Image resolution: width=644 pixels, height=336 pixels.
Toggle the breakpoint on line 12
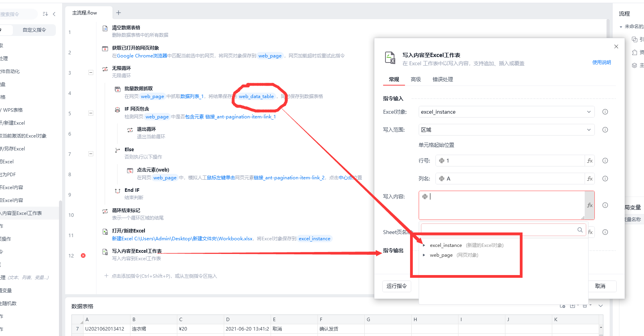(x=83, y=256)
